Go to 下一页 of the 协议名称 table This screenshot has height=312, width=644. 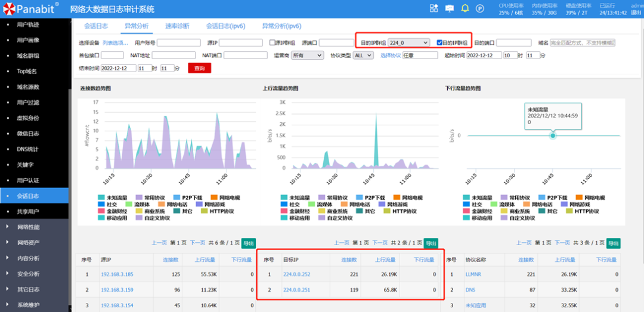[563, 243]
